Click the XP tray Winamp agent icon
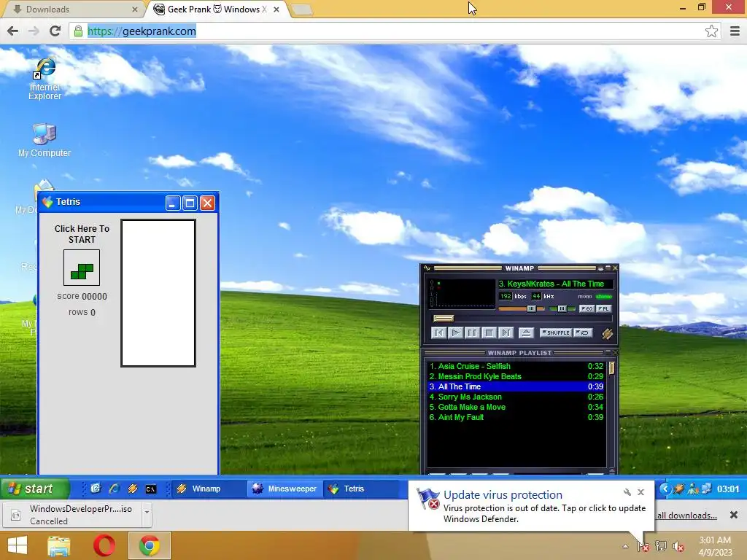The width and height of the screenshot is (747, 560). (679, 489)
